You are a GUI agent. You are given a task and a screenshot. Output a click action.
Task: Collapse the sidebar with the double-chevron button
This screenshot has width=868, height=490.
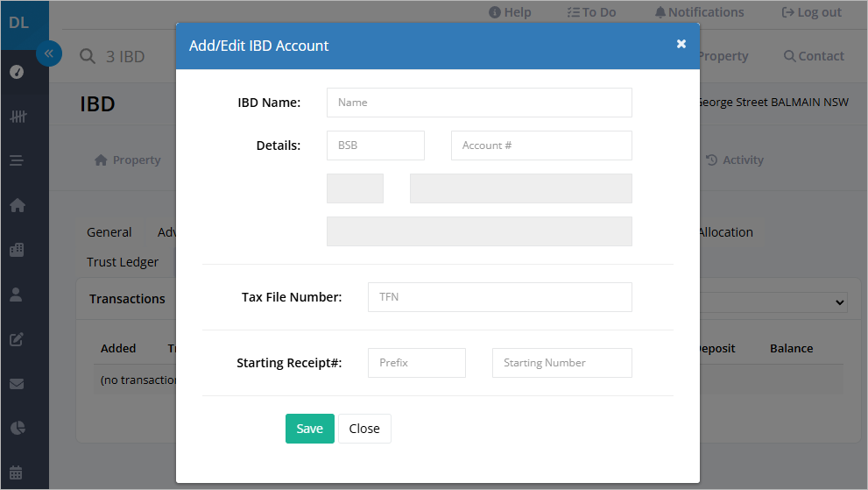click(49, 53)
